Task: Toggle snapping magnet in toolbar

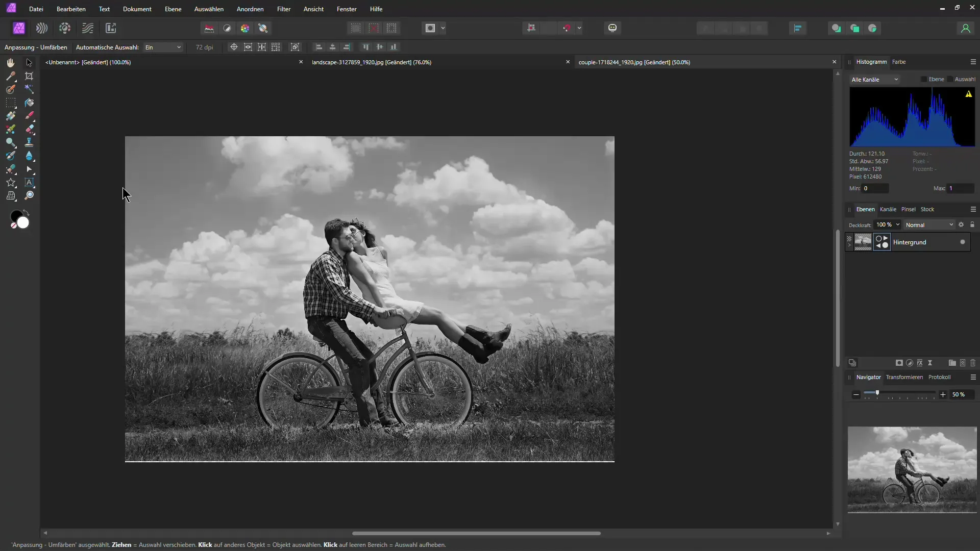Action: pyautogui.click(x=566, y=28)
